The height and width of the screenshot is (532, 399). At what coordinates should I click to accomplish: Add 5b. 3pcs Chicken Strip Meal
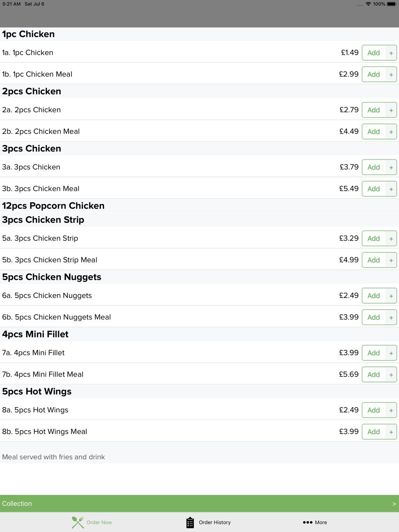tap(374, 260)
